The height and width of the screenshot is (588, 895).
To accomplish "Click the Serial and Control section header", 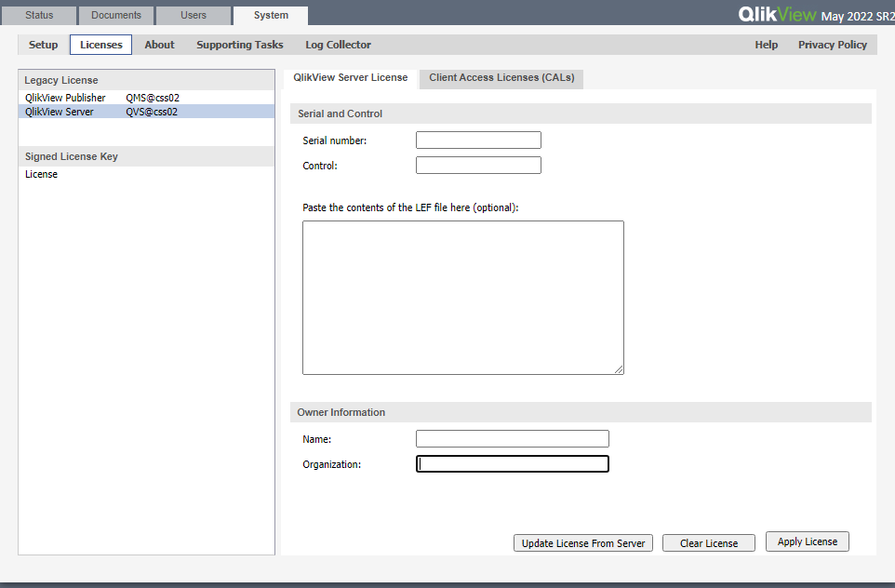I will (x=581, y=114).
